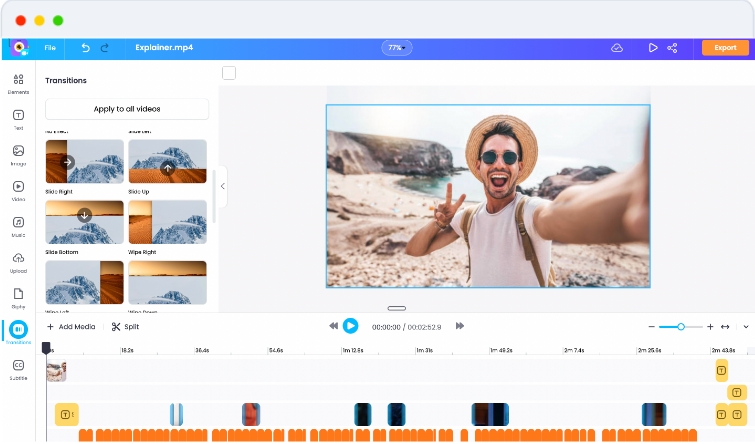The height and width of the screenshot is (444, 755).
Task: Click the Subtitle icon in sidebar
Action: point(18,366)
